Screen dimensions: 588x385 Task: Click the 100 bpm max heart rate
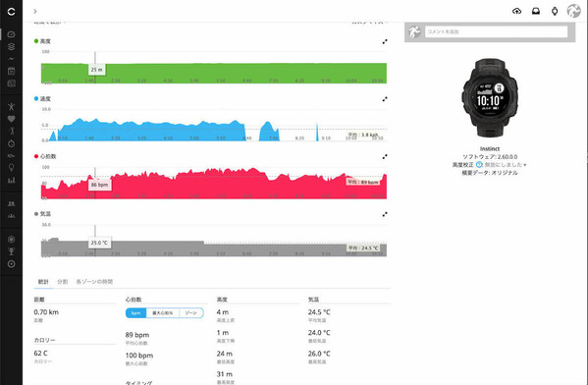(139, 356)
